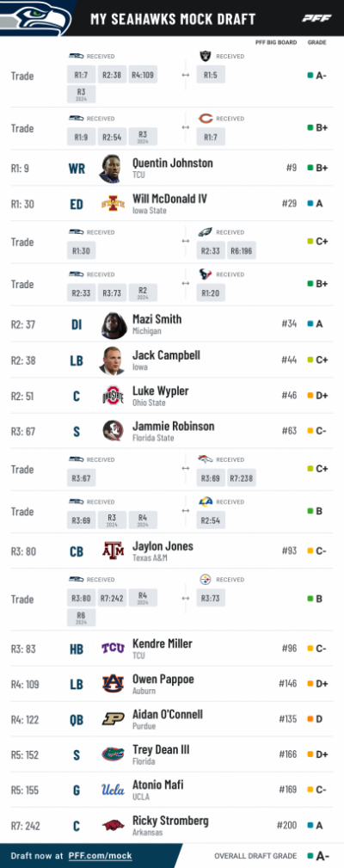Open the PFF.com/mock link
Viewport: 344px width, 868px height.
pos(100,856)
